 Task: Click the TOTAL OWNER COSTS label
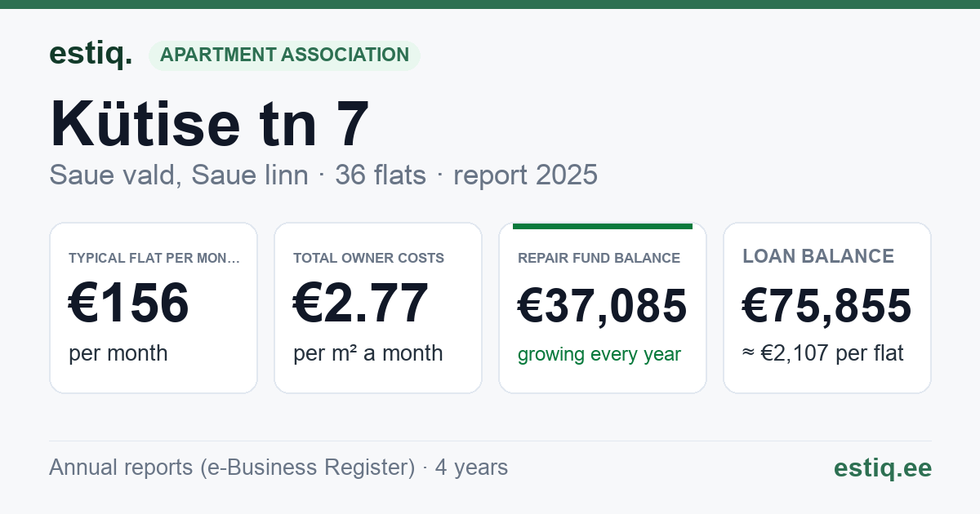[369, 258]
